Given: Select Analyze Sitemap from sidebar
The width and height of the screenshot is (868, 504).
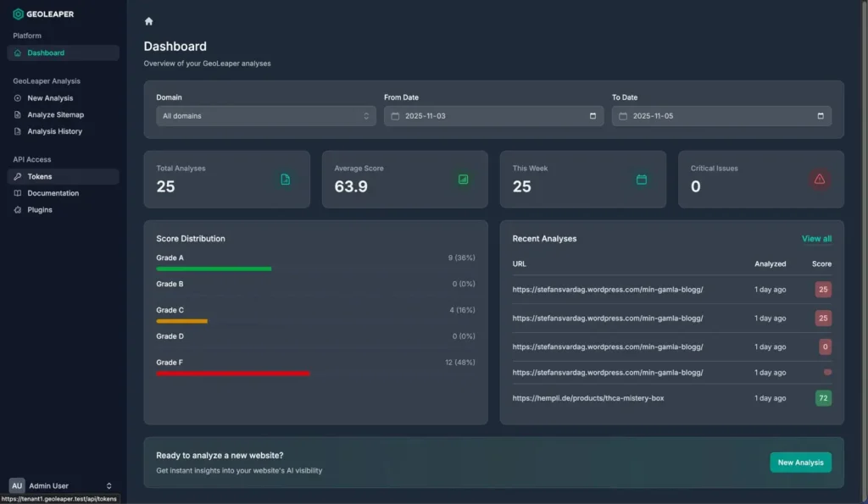Looking at the screenshot, I should (55, 114).
